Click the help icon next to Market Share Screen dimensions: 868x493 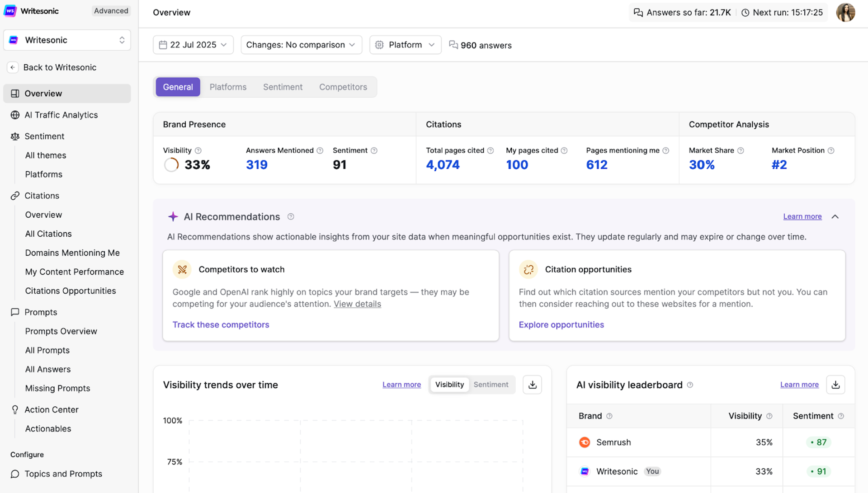tap(741, 150)
